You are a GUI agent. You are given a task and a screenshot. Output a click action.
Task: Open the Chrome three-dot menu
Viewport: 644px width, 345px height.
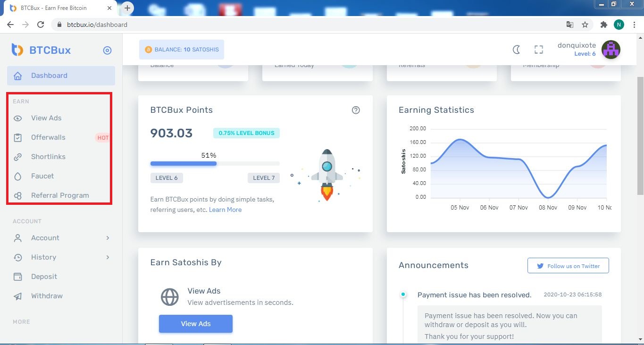pos(634,25)
